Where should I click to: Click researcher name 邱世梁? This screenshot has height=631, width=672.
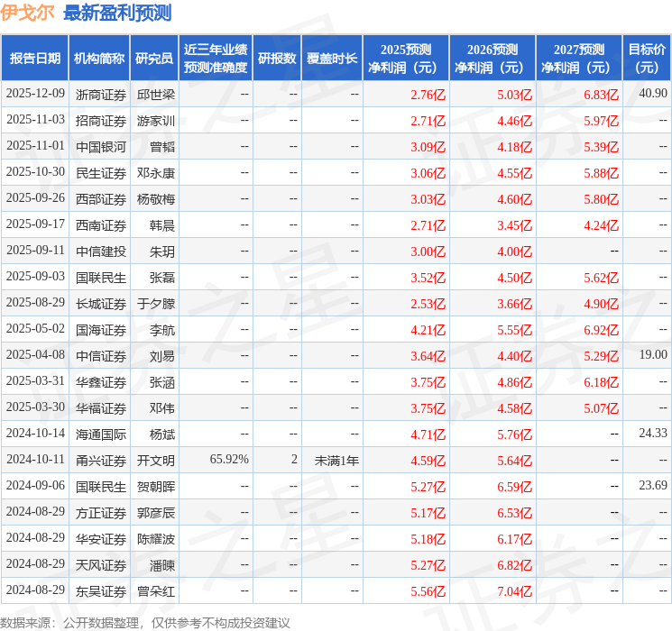click(156, 95)
